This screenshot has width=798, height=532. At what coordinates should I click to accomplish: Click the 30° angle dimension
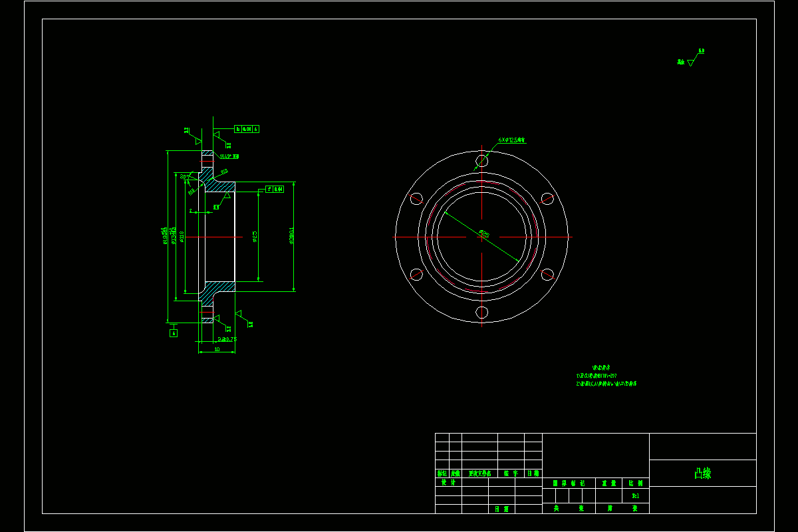click(x=184, y=177)
